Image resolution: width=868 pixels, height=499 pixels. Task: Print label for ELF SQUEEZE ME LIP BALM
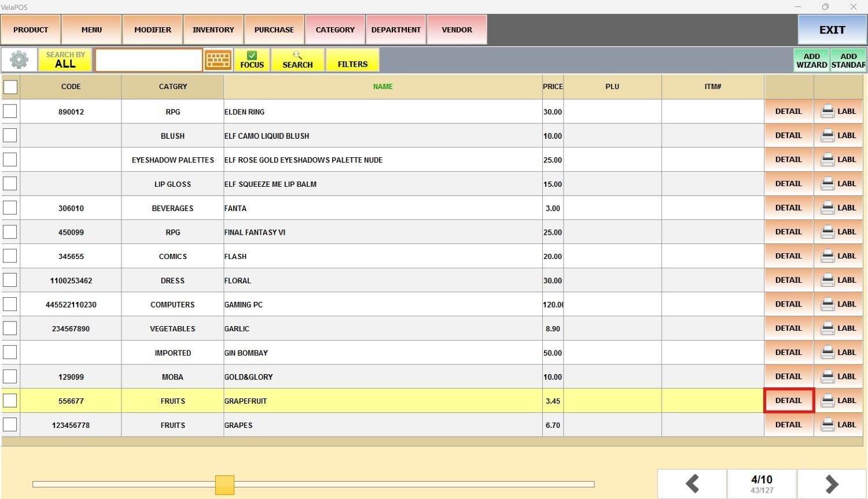[838, 183]
